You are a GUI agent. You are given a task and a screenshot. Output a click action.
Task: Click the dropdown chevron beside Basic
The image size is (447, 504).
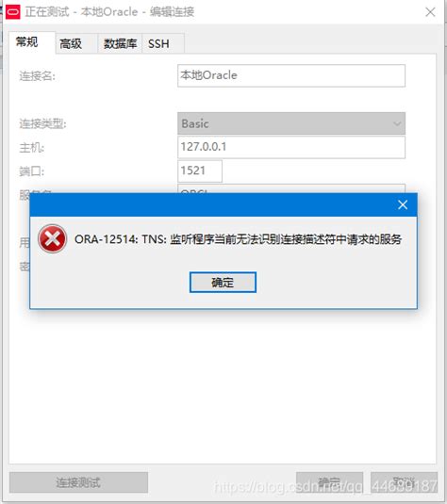point(397,123)
